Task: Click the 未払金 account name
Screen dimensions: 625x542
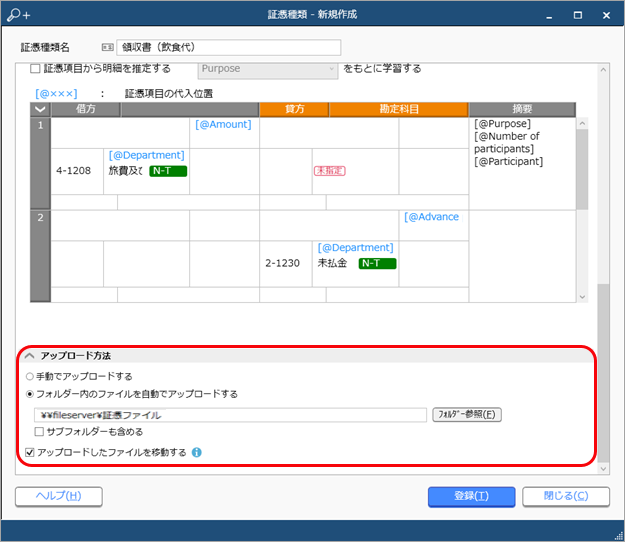Action: 332,263
